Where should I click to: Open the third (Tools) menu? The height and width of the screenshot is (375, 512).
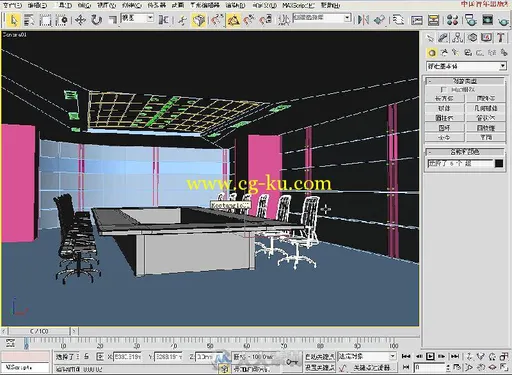pyautogui.click(x=64, y=5)
